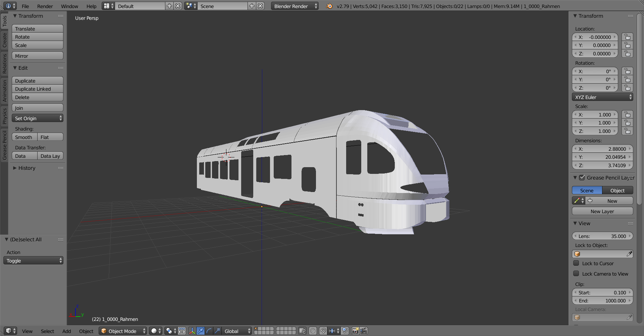This screenshot has height=336, width=644.
Task: Click the OpenGL render image camera icon
Action: click(355, 331)
